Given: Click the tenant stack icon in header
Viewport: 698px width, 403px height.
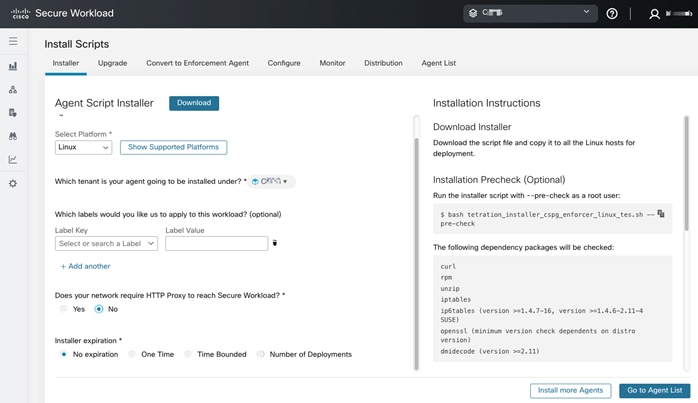Looking at the screenshot, I should pos(473,13).
